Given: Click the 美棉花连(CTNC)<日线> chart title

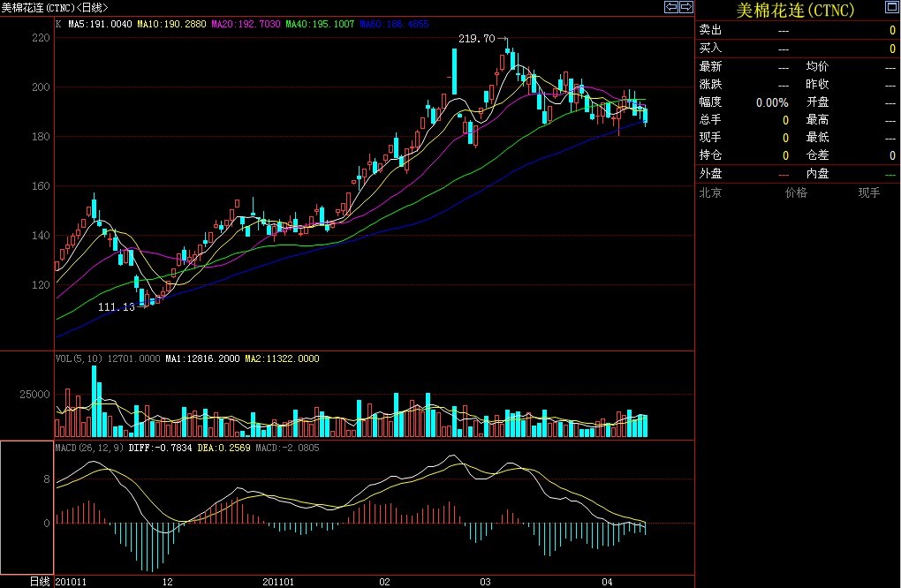Looking at the screenshot, I should coord(55,8).
